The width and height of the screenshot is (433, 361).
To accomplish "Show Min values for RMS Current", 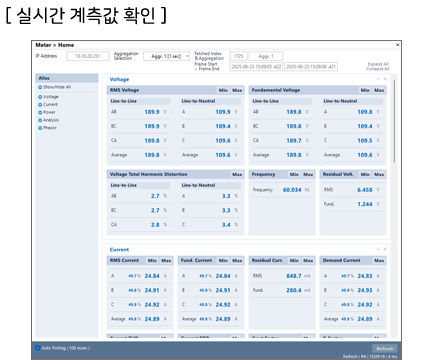I will pyautogui.click(x=152, y=260).
